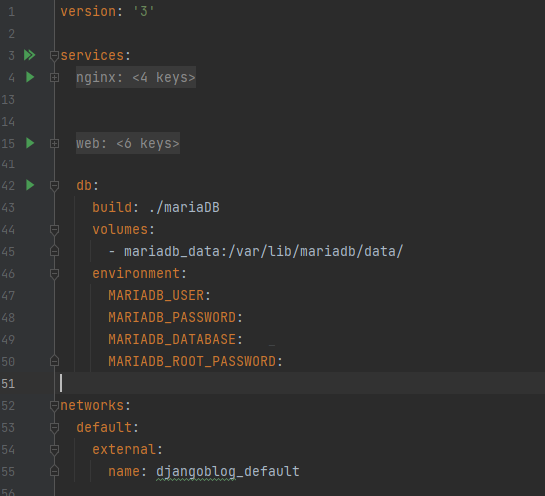Click the version value '3'
Viewport: 545px width, 496px height.
(144, 11)
